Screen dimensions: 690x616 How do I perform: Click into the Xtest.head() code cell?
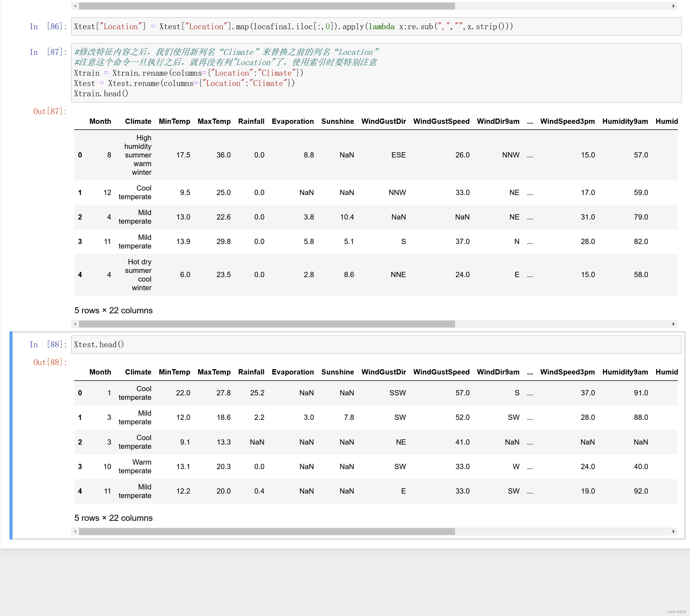376,344
